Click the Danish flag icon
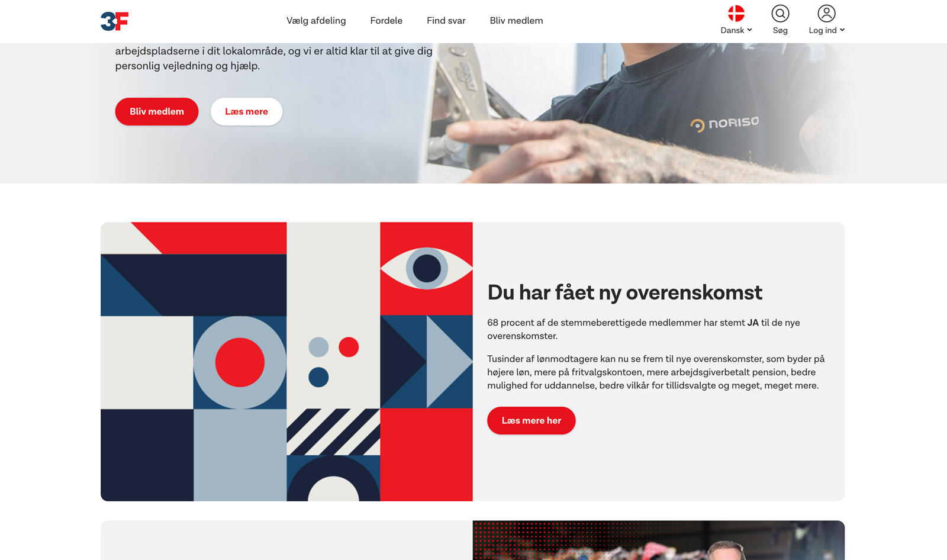The width and height of the screenshot is (947, 560). point(736,13)
